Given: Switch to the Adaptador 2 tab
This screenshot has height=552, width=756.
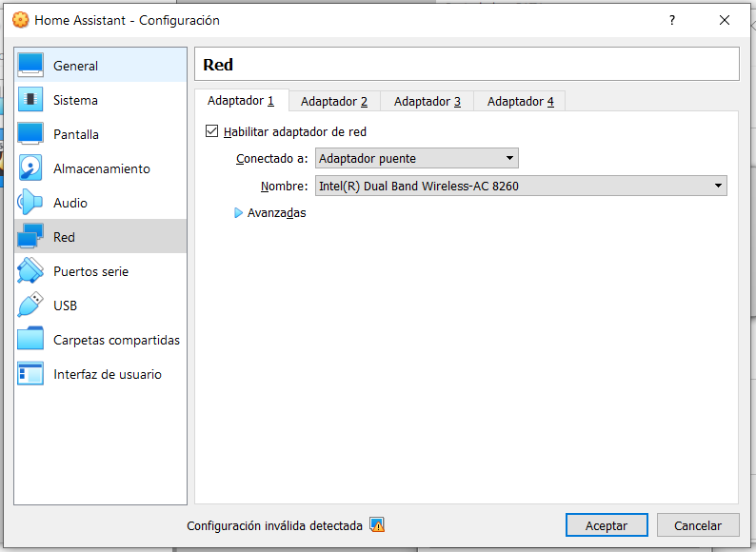Looking at the screenshot, I should click(333, 101).
